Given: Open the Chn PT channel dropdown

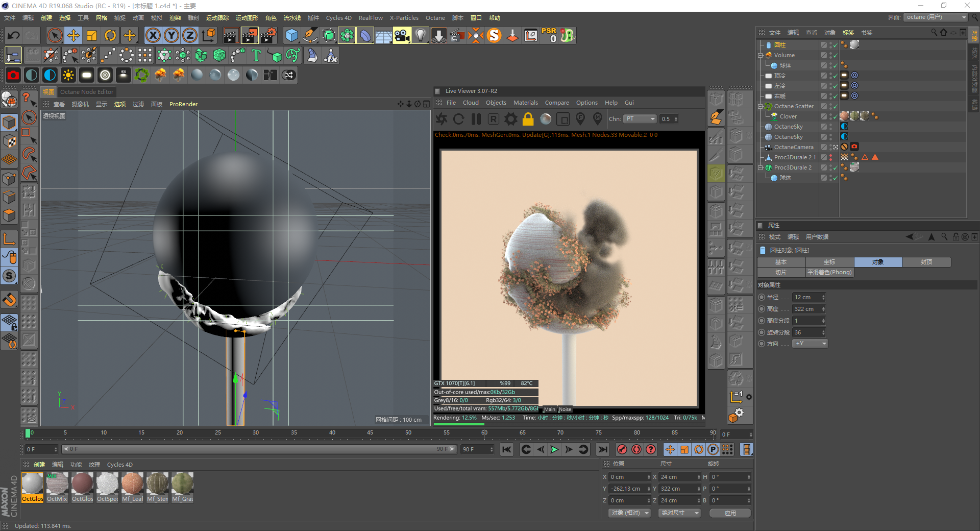Looking at the screenshot, I should [640, 119].
